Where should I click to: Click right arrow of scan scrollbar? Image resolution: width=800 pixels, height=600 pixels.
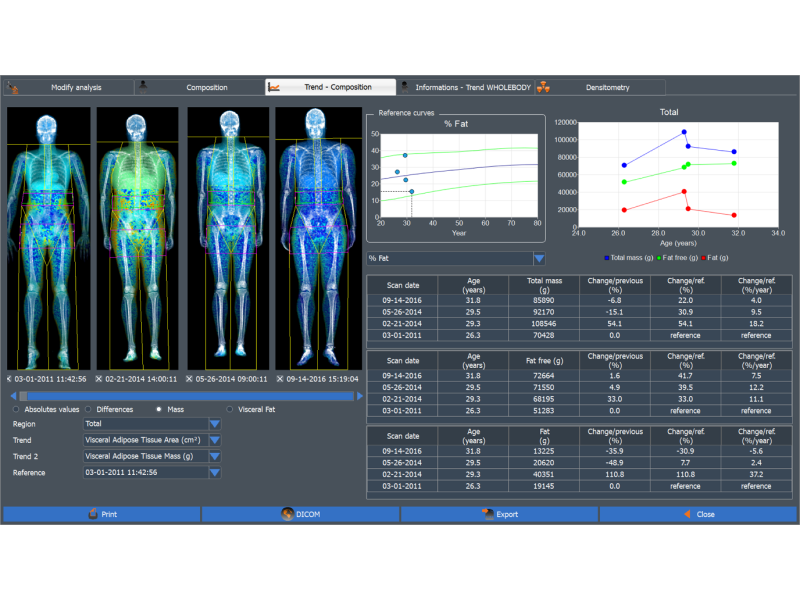pos(357,396)
